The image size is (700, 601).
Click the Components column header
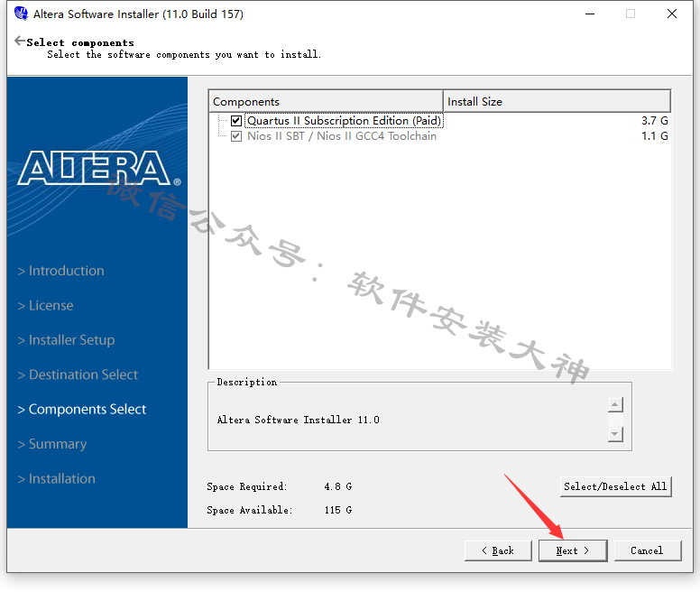tap(326, 101)
